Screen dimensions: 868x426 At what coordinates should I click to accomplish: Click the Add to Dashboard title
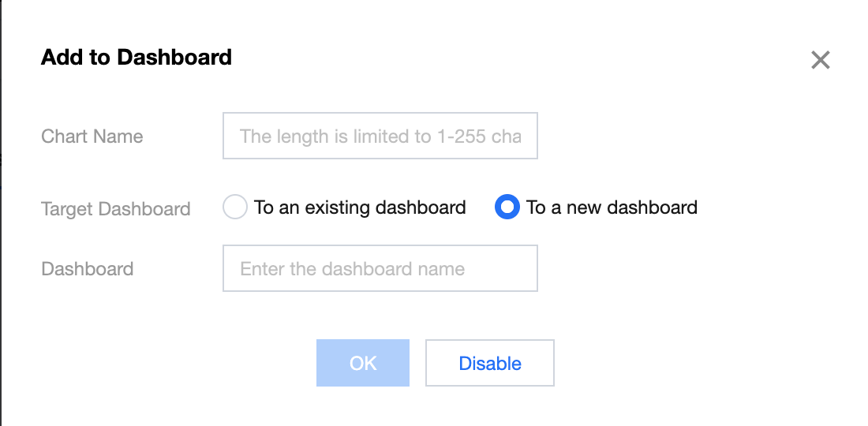pos(136,57)
